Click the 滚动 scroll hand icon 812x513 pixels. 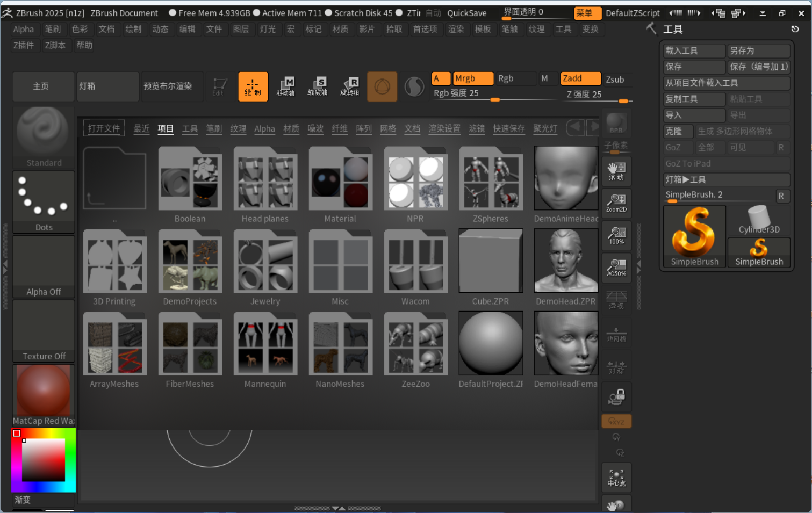pyautogui.click(x=616, y=171)
